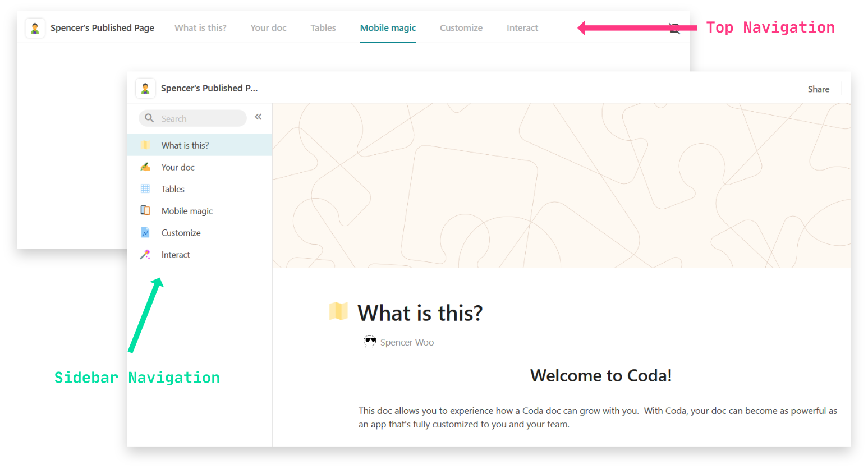
Task: Open the "What is this?" top navigation tab
Action: (x=200, y=28)
